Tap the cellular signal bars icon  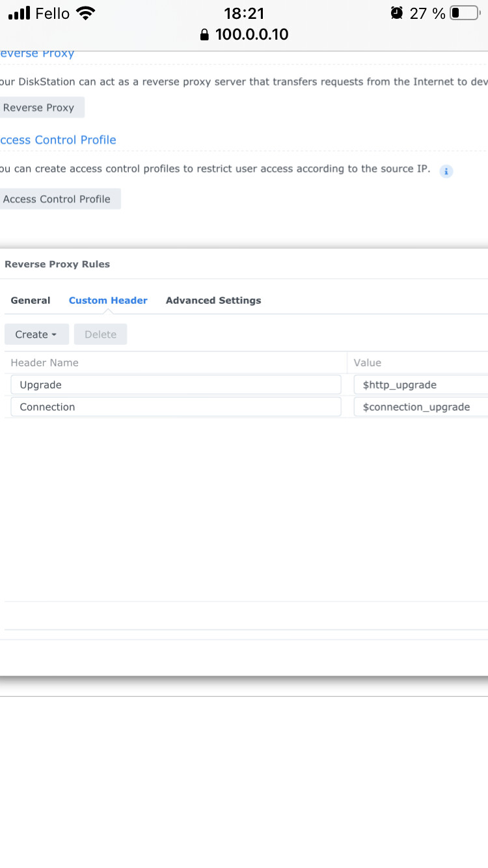pos(19,13)
